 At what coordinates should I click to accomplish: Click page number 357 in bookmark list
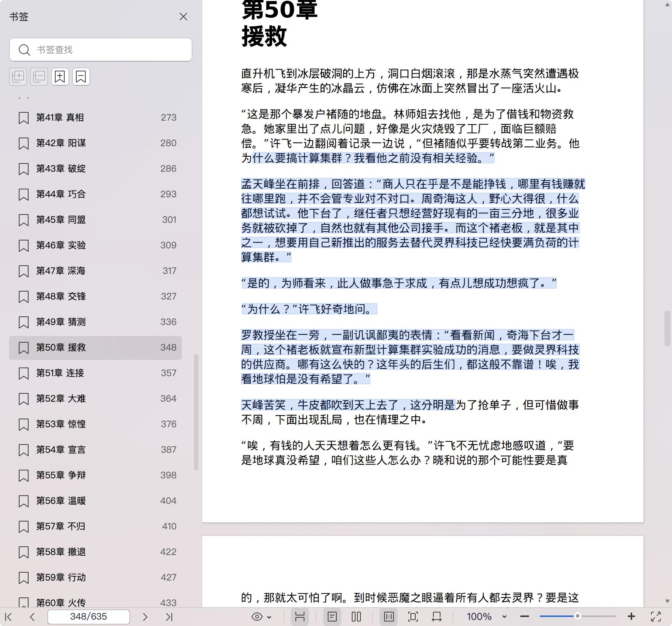click(x=168, y=373)
